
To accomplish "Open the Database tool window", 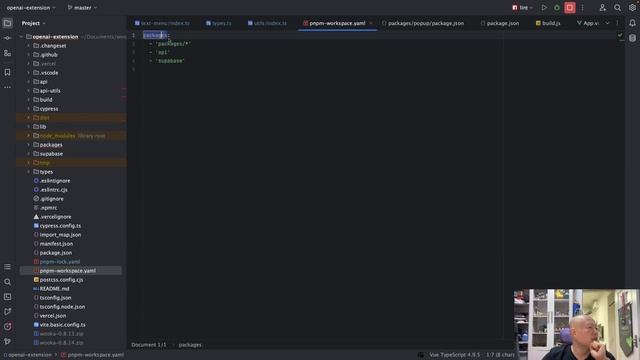I will tap(632, 38).
